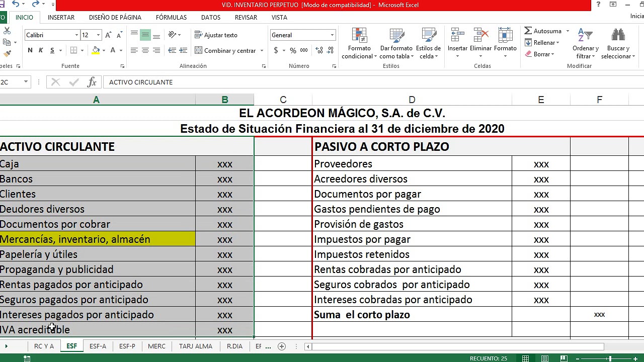Click the Combinar y centrar button
This screenshot has height=362, width=644.
point(225,51)
